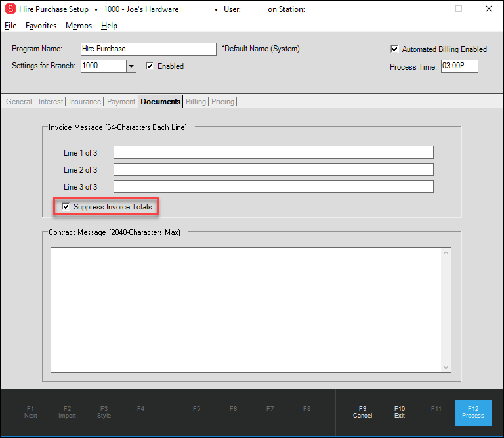
Task: Toggle the Suppress Invoice Totals checkbox
Action: pos(66,206)
